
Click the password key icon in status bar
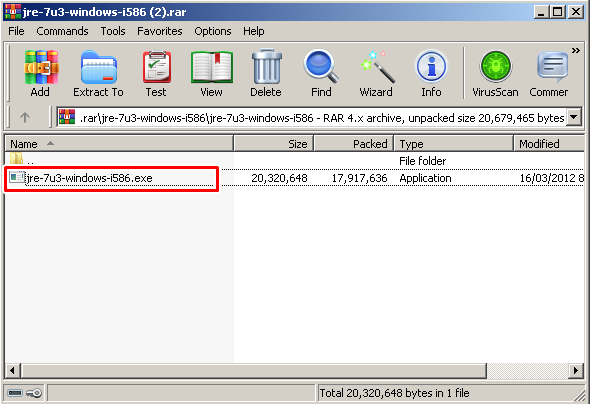click(34, 393)
